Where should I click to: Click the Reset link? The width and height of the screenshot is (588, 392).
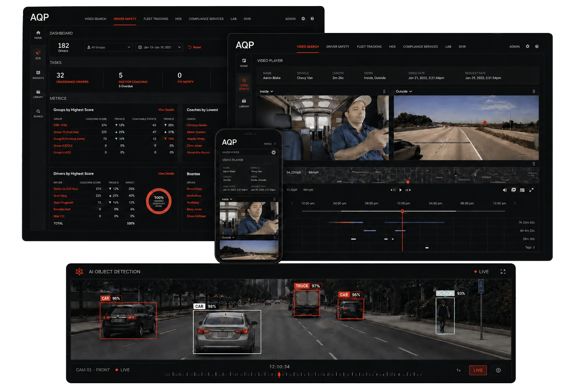pyautogui.click(x=195, y=47)
